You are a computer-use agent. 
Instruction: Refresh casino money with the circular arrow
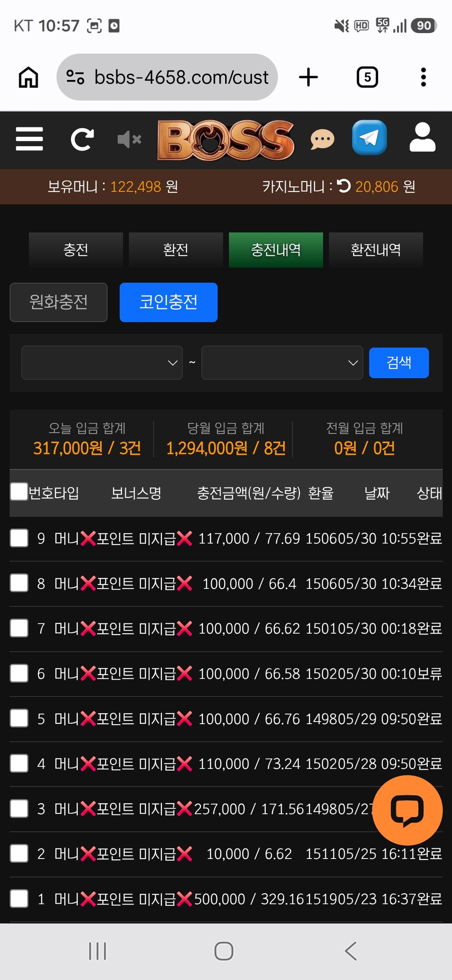[344, 186]
